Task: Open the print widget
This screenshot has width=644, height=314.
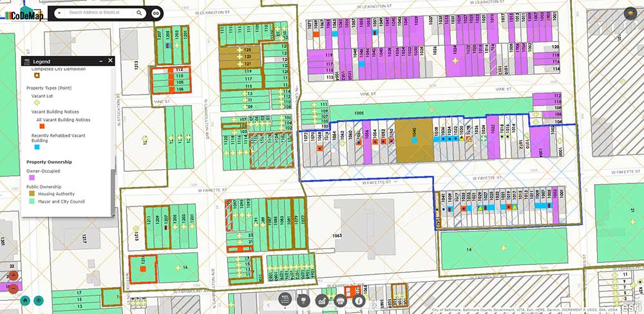Action: [x=341, y=300]
